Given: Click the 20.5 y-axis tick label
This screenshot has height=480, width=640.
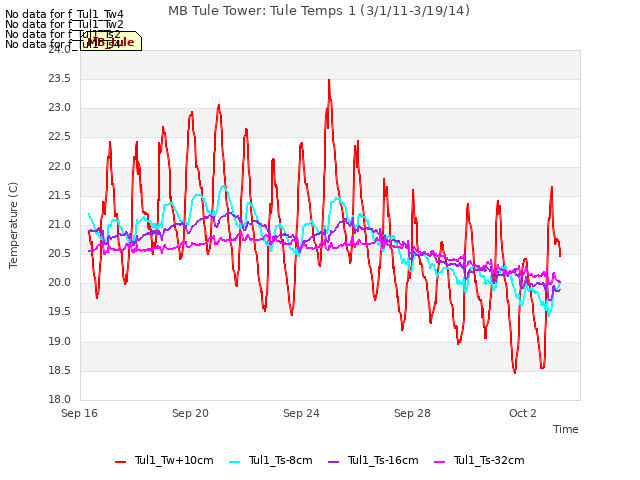Looking at the screenshot, I should point(60,253).
